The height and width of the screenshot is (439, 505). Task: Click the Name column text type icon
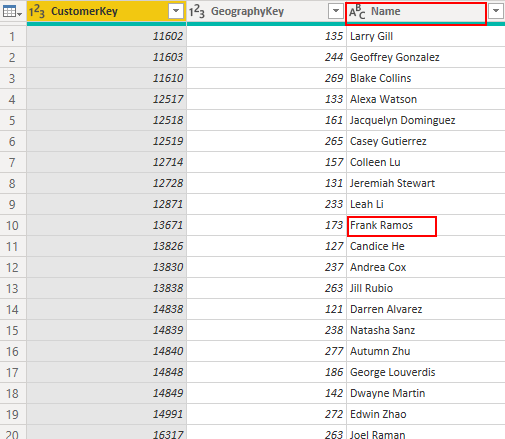click(357, 12)
